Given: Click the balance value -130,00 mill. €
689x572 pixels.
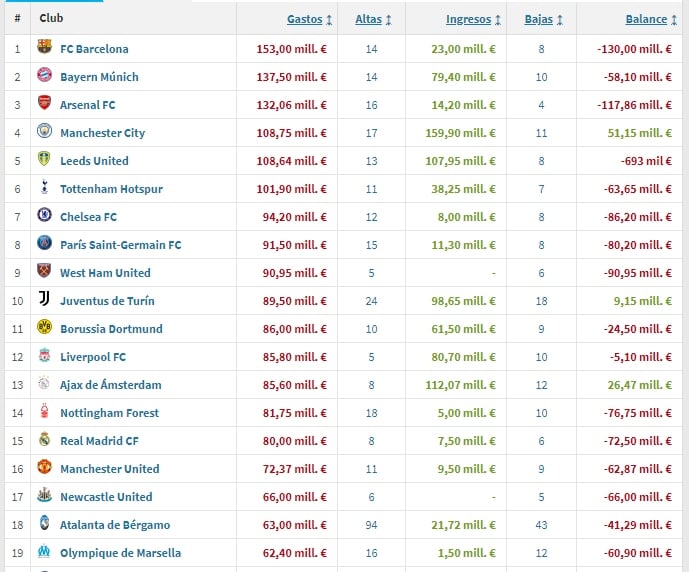Looking at the screenshot, I should (x=635, y=49).
